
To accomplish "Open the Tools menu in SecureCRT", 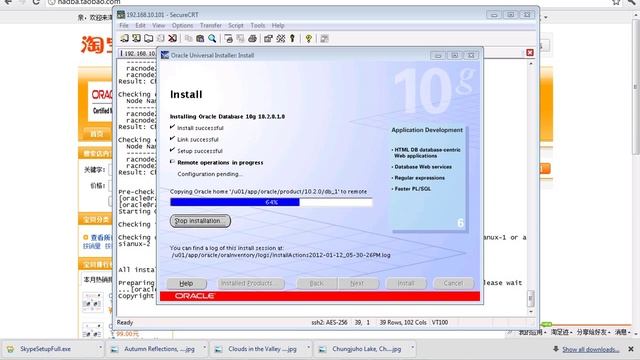I will [258, 25].
